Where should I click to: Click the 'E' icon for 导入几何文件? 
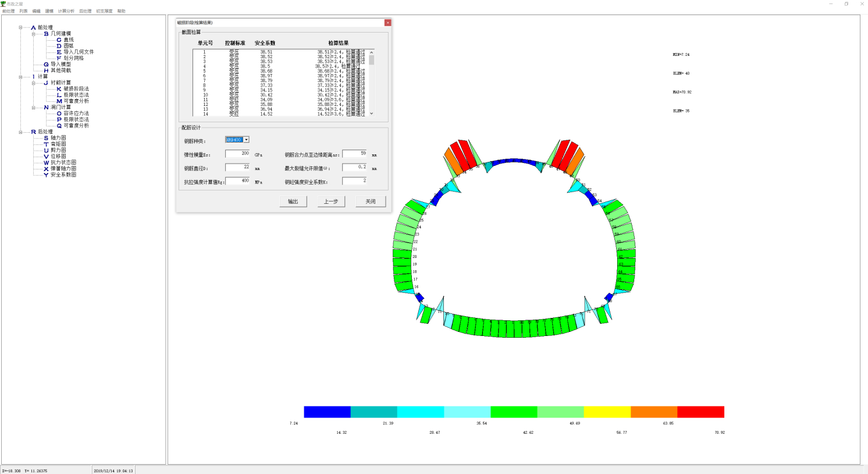[59, 52]
